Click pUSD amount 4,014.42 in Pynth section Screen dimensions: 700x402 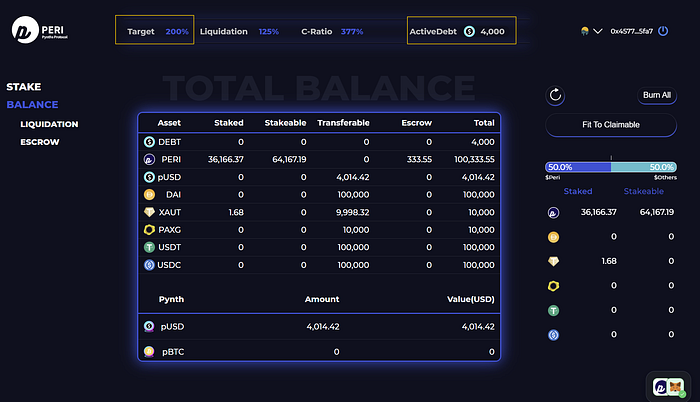(323, 327)
